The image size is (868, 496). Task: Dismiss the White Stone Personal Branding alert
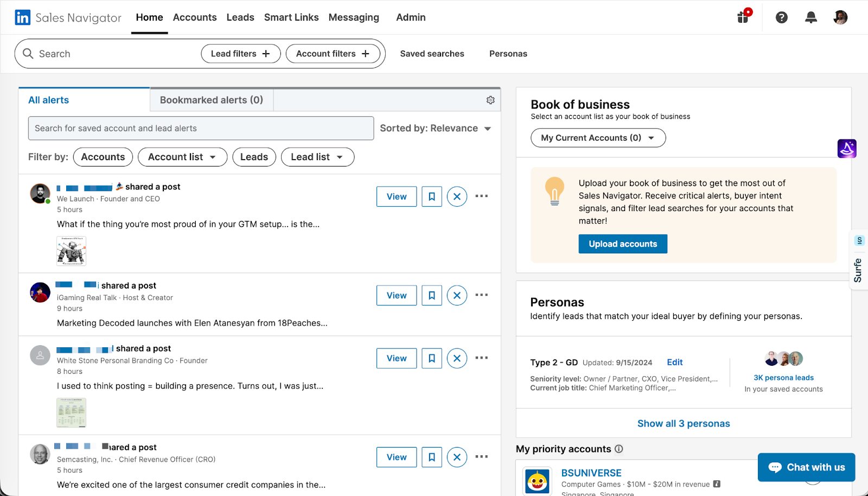[x=457, y=358]
